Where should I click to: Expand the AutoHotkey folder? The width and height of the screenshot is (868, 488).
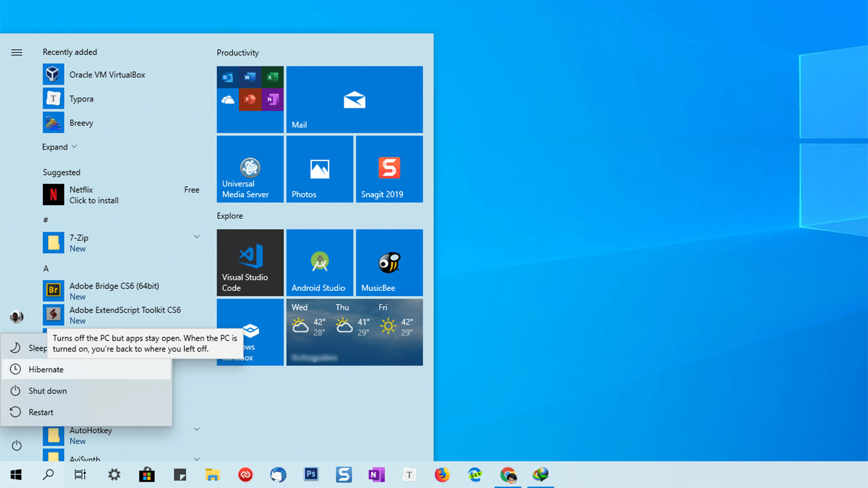[x=197, y=429]
